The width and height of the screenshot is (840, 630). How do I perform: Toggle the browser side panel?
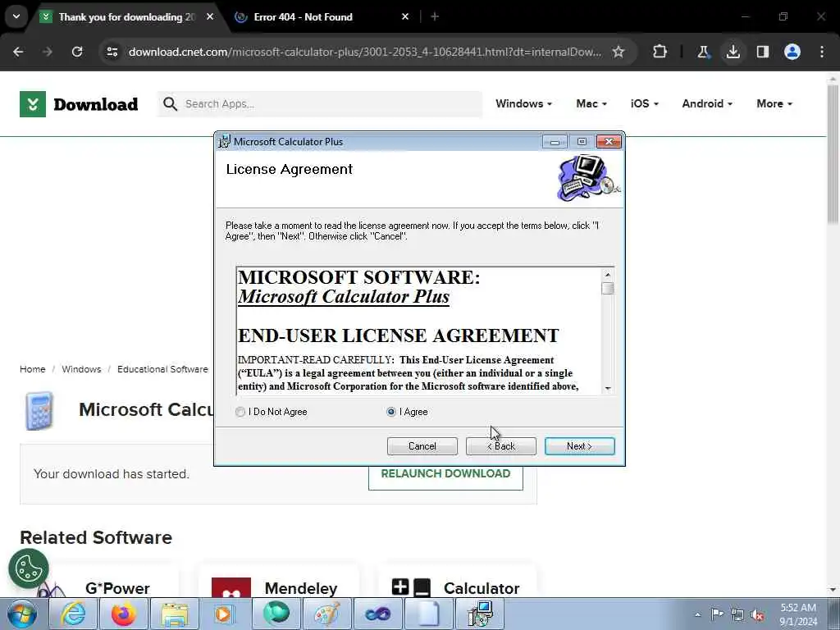(763, 52)
